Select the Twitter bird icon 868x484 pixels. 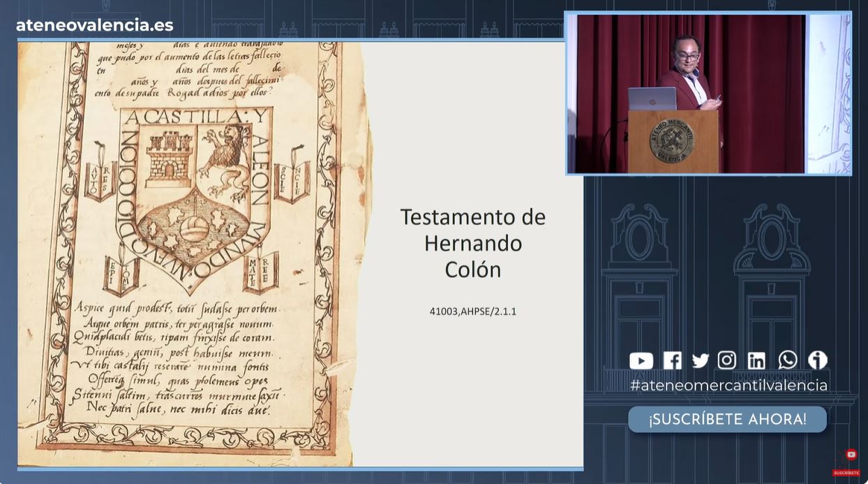[701, 360]
